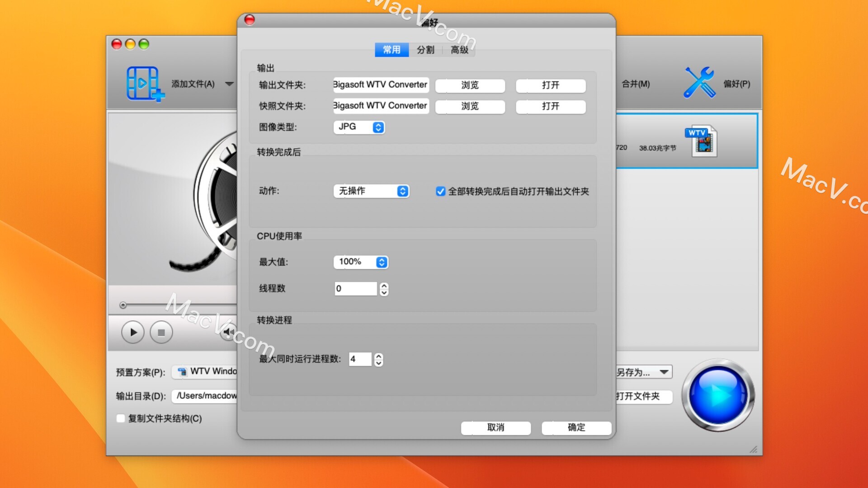868x488 pixels.
Task: Uncheck auto open output folder checkbox
Action: coord(440,192)
